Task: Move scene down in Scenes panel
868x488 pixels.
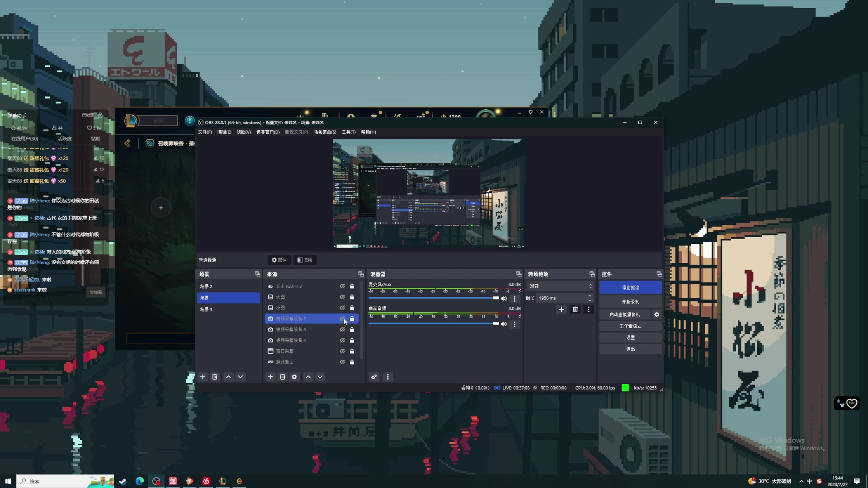Action: (x=241, y=377)
